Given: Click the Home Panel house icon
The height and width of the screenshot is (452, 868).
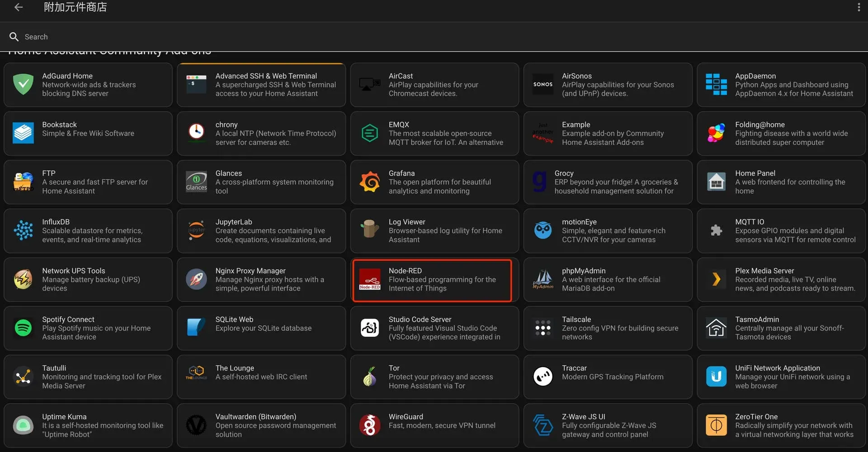Looking at the screenshot, I should click(x=716, y=182).
